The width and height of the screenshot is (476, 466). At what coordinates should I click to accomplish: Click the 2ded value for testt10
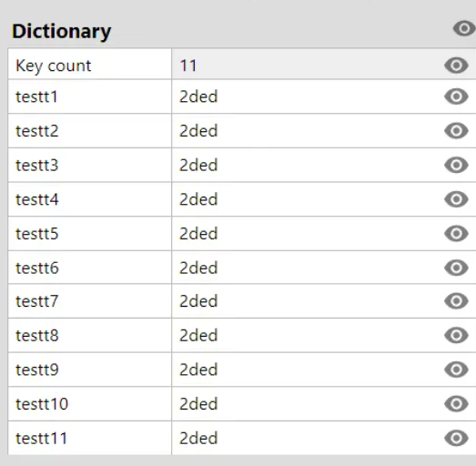point(198,404)
